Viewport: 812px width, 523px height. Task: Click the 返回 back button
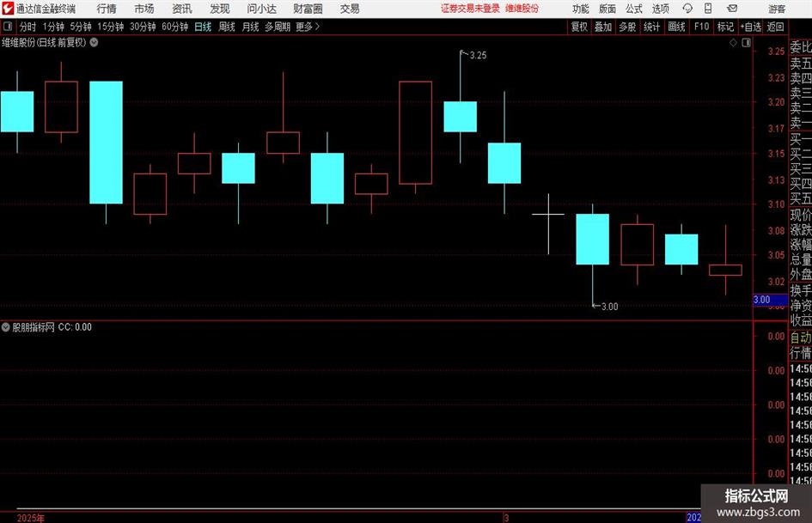[x=775, y=27]
